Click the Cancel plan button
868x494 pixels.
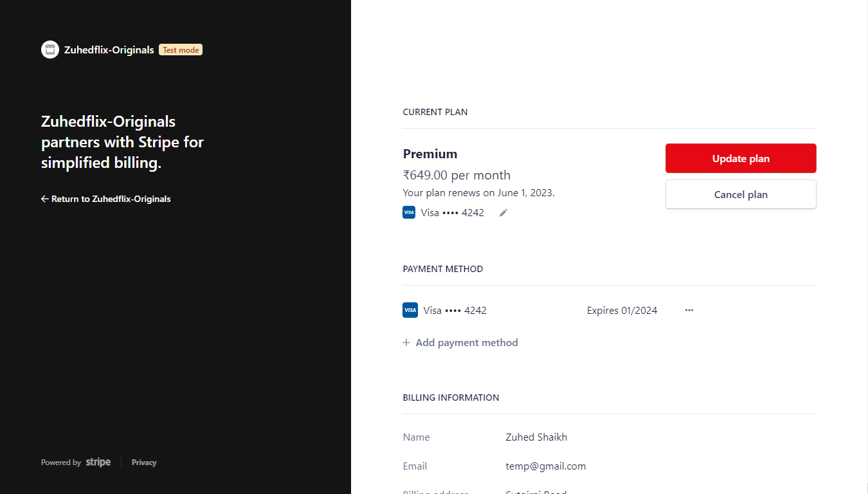pyautogui.click(x=741, y=194)
